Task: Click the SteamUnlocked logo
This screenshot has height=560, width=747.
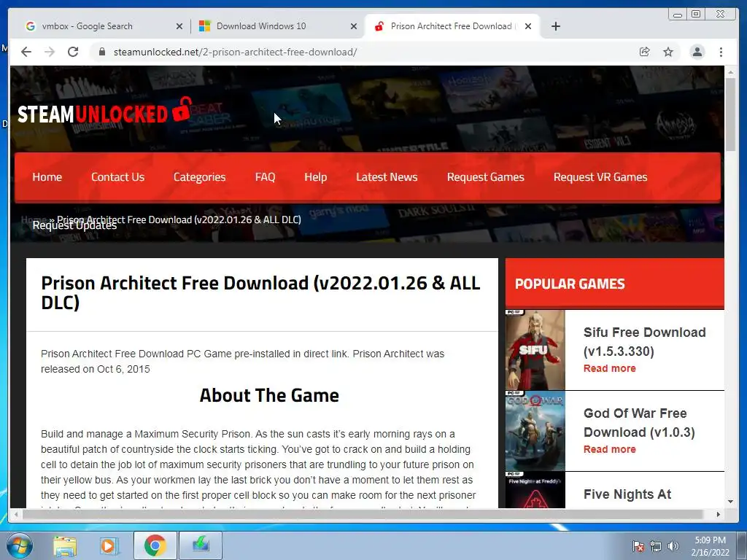Action: [105, 112]
